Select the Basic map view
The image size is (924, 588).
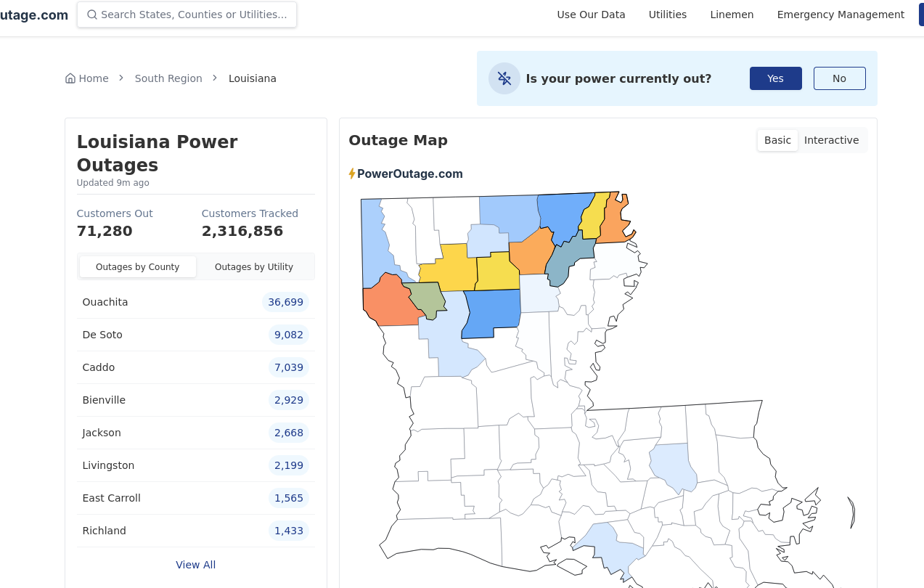(777, 140)
